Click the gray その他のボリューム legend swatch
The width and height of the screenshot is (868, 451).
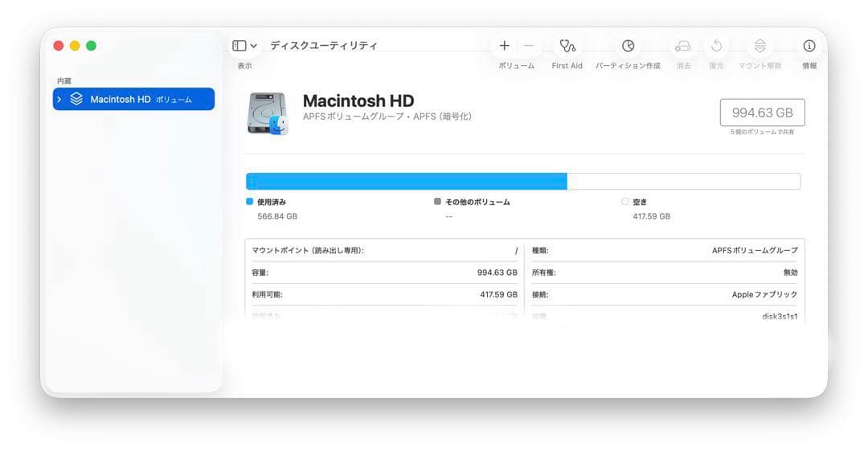click(437, 202)
